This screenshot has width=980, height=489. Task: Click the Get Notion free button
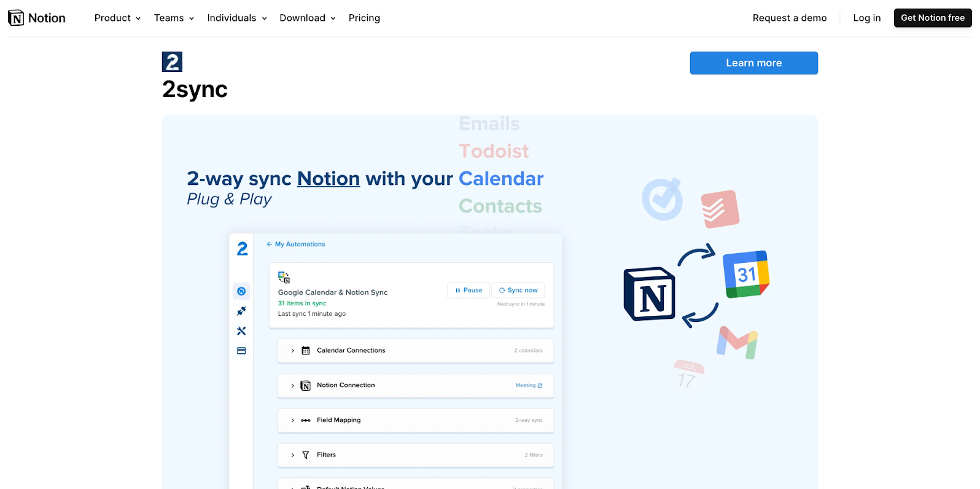[933, 18]
